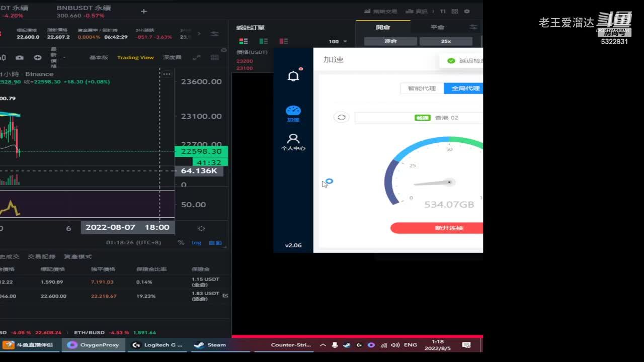Open 个人中心 user profile
This screenshot has height=362, width=644.
click(293, 142)
